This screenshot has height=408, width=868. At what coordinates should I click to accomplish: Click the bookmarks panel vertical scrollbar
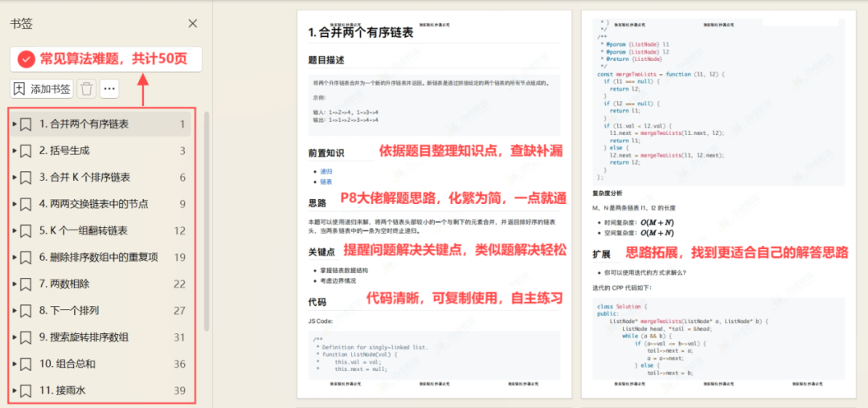coord(207,221)
